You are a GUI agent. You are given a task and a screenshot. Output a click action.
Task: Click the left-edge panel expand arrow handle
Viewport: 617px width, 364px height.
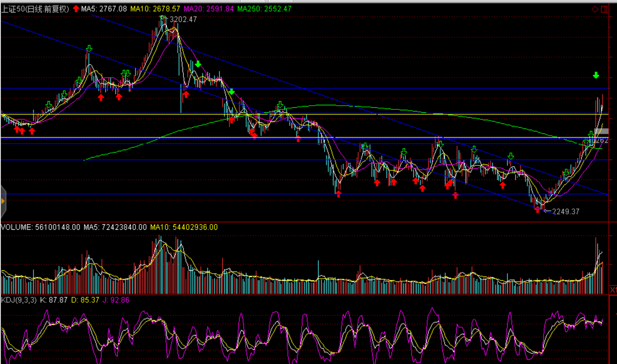[x=3, y=201]
